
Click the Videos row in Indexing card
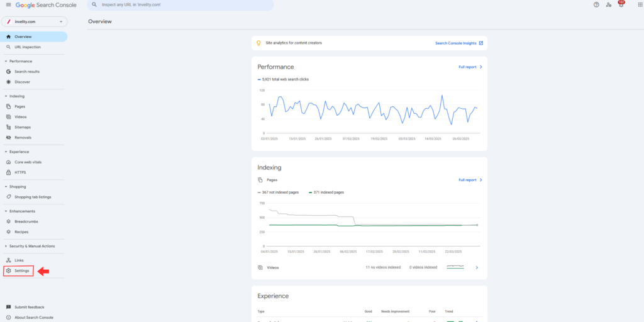[369, 267]
